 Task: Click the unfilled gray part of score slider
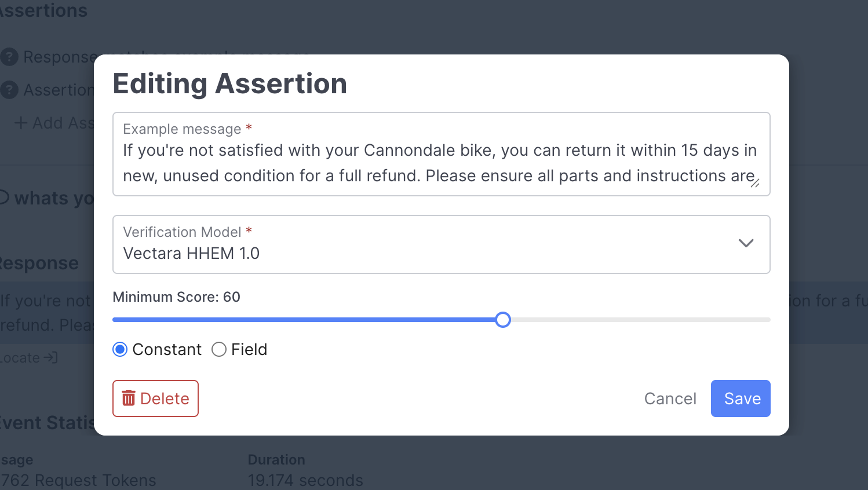click(x=637, y=320)
